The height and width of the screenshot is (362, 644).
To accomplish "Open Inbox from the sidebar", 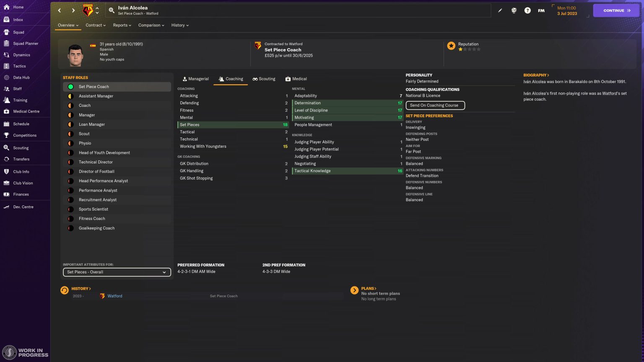I will pos(18,20).
